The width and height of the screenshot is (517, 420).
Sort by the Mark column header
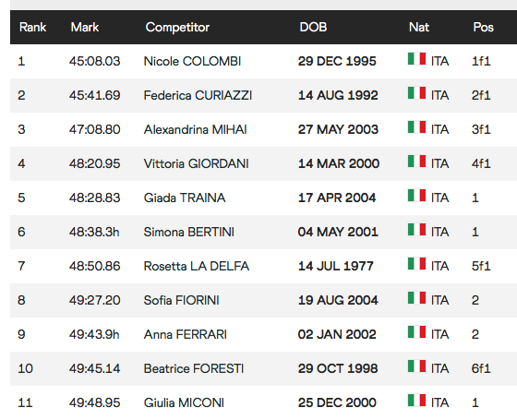85,27
